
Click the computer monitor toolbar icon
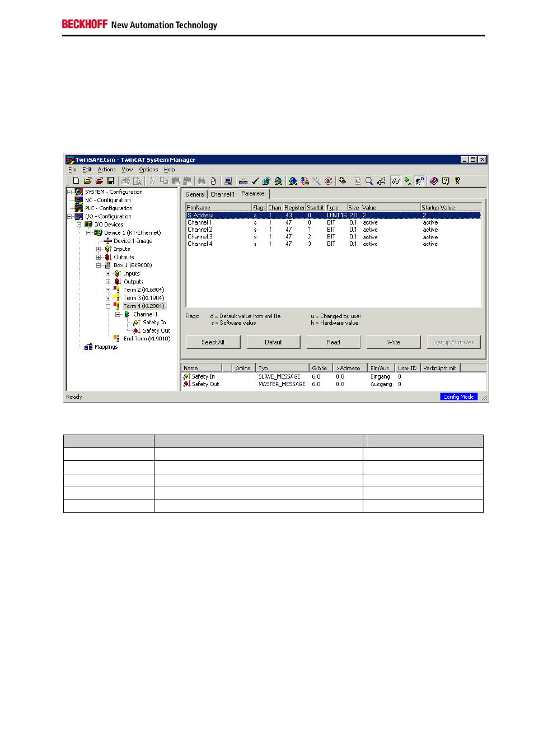click(228, 181)
